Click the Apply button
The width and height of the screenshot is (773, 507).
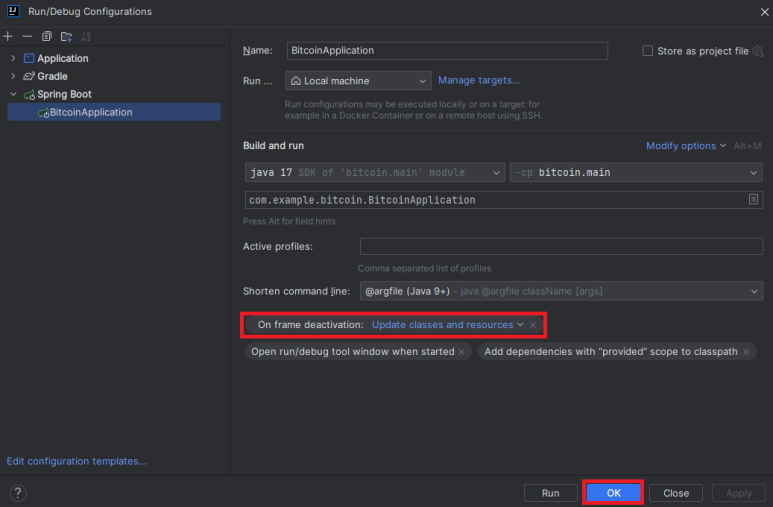(738, 493)
